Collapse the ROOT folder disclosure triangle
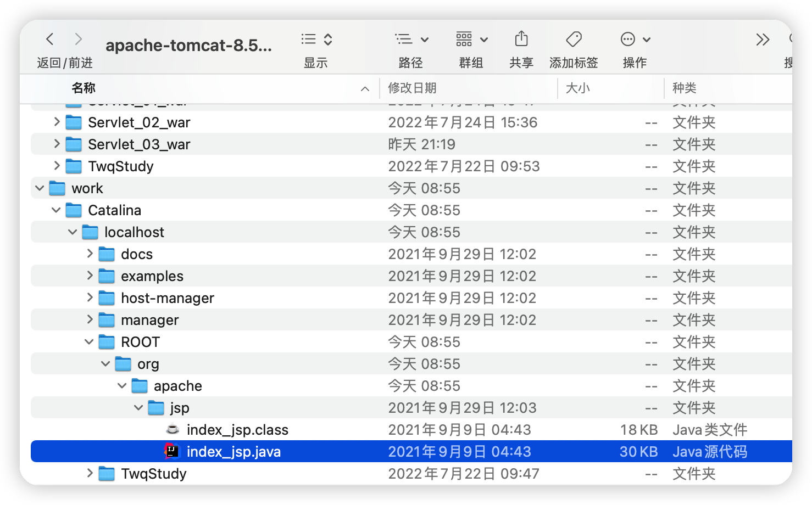This screenshot has width=812, height=505. [x=89, y=341]
